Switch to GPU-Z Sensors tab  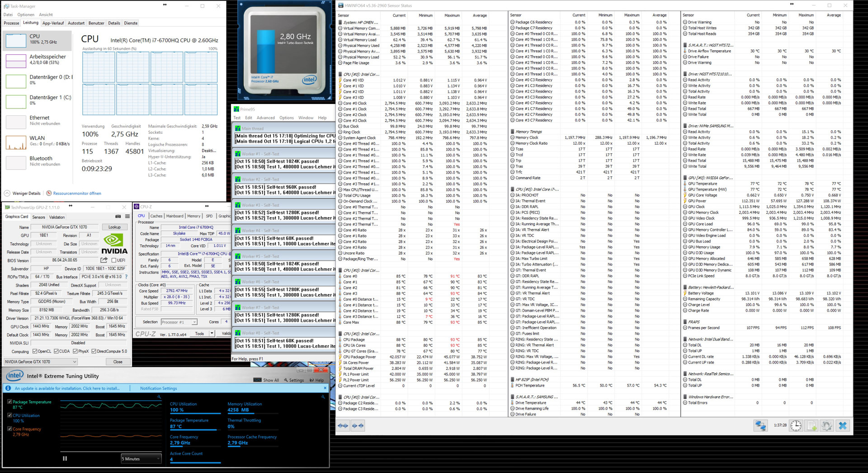pos(38,217)
